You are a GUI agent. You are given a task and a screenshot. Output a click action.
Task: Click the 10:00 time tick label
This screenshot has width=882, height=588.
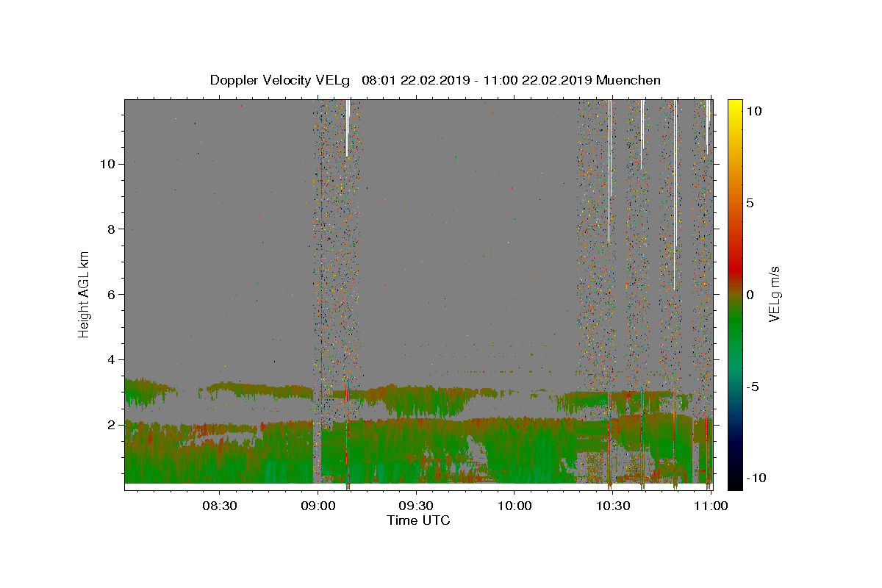tap(514, 506)
